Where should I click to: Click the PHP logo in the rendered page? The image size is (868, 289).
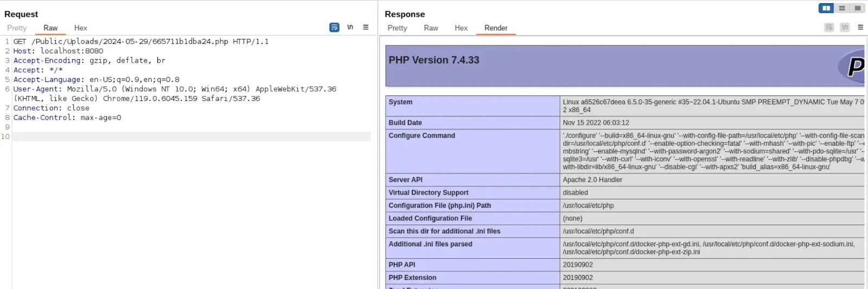point(854,66)
